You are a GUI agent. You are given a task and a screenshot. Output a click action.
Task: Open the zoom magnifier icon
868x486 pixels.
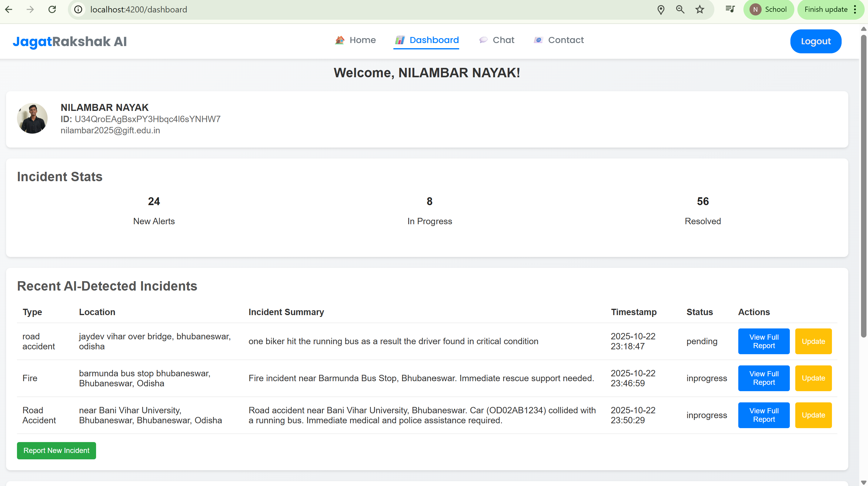pos(680,9)
